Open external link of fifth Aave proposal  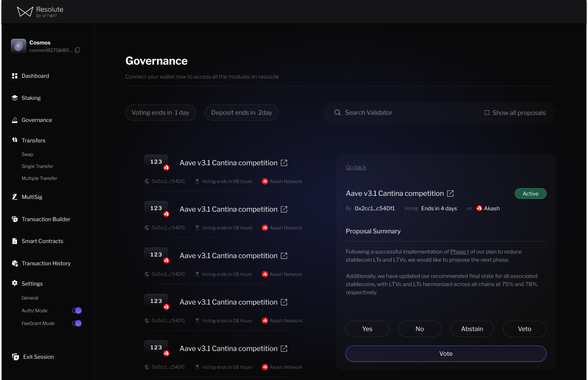[x=284, y=349]
